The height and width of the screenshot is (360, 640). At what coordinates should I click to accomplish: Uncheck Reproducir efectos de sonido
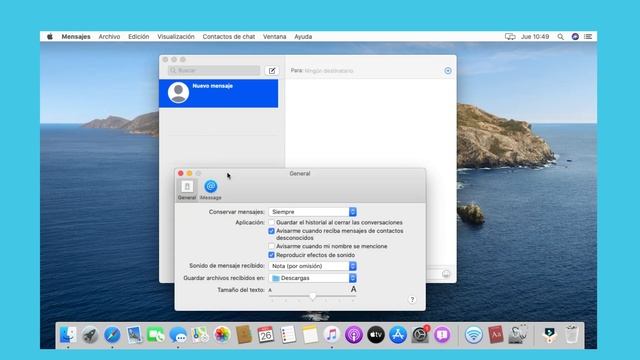click(x=271, y=255)
